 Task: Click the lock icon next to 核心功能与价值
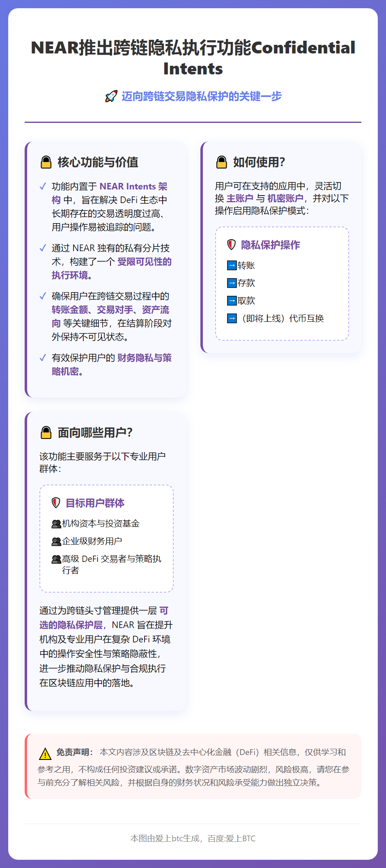point(46,162)
